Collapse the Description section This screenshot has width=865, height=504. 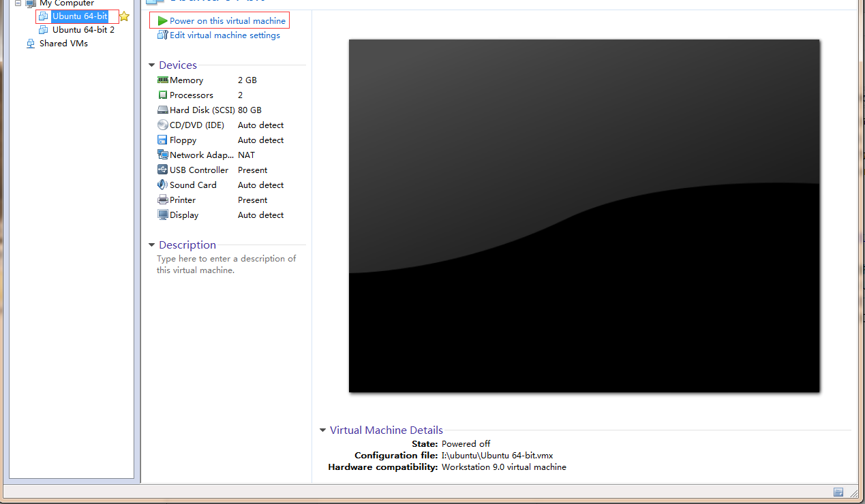(151, 245)
